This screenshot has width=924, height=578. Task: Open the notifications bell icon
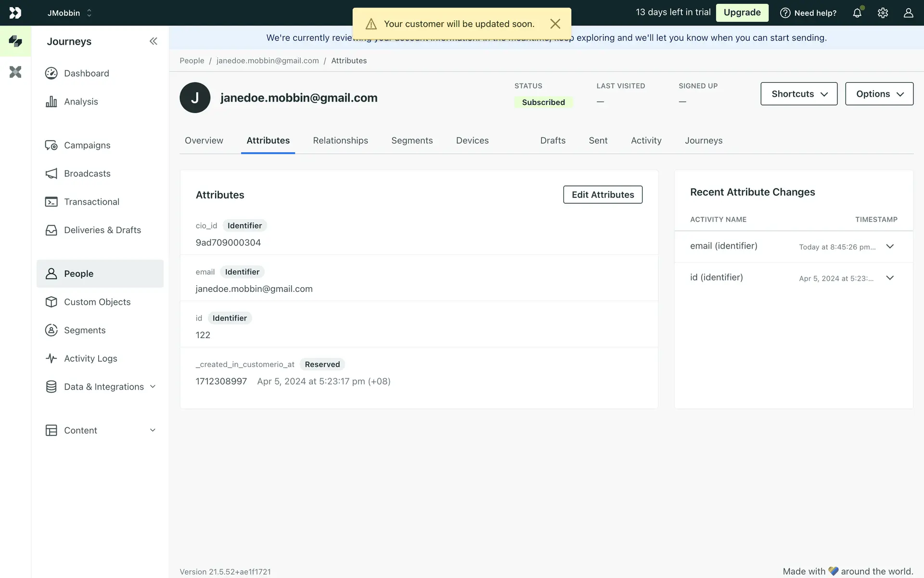coord(857,13)
